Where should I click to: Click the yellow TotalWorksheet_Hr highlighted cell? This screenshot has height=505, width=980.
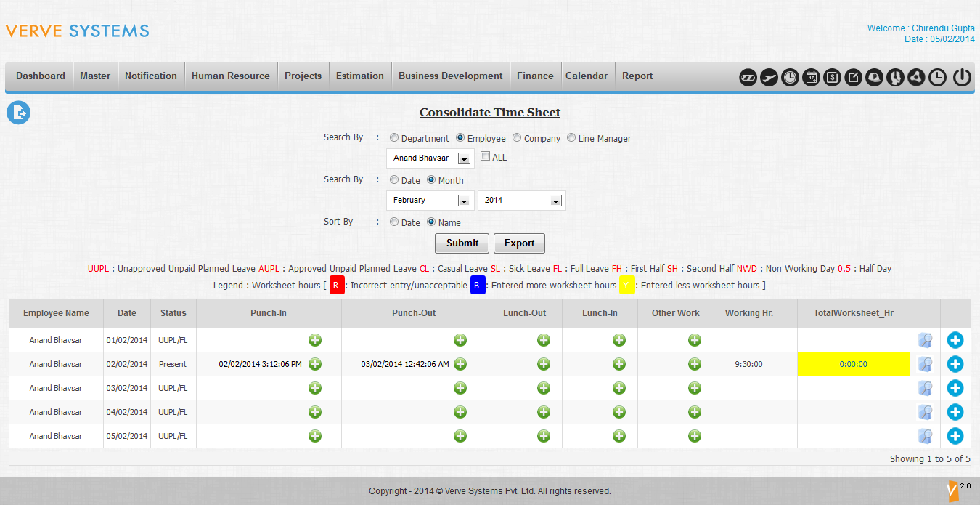(x=854, y=364)
